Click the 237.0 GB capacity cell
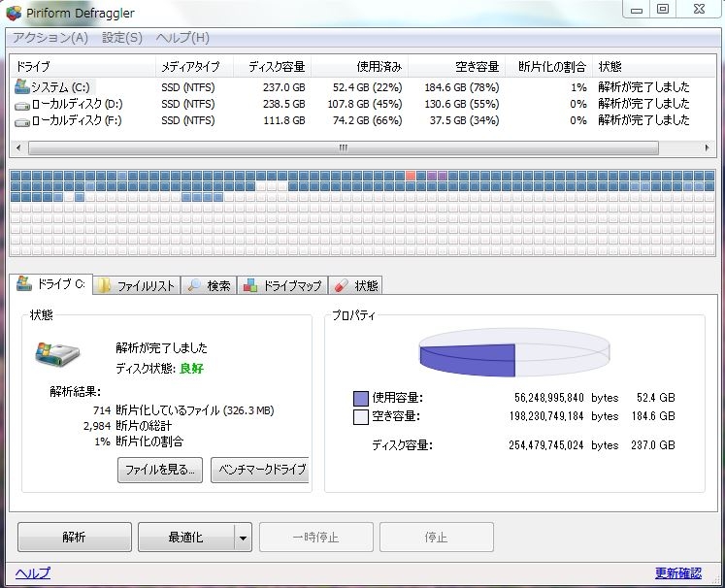Viewport: 725px width, 588px height. [284, 87]
